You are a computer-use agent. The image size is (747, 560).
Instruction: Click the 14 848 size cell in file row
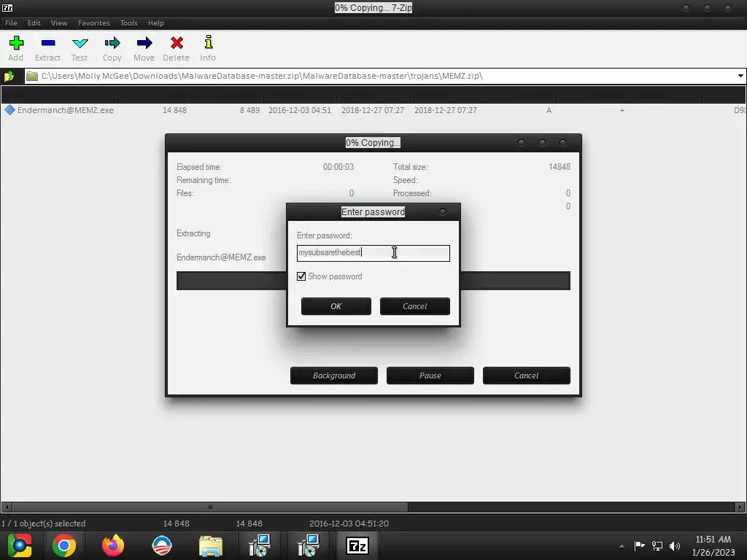(x=174, y=110)
